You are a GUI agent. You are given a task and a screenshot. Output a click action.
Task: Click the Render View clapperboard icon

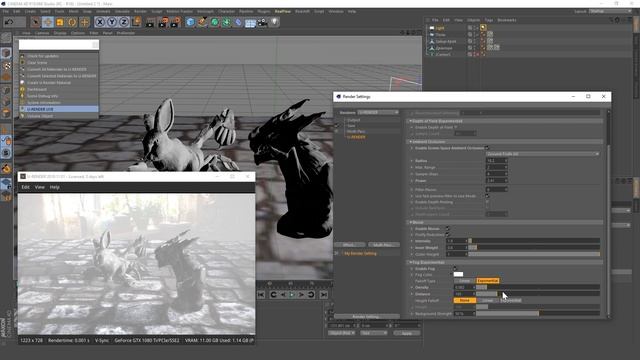pos(150,22)
